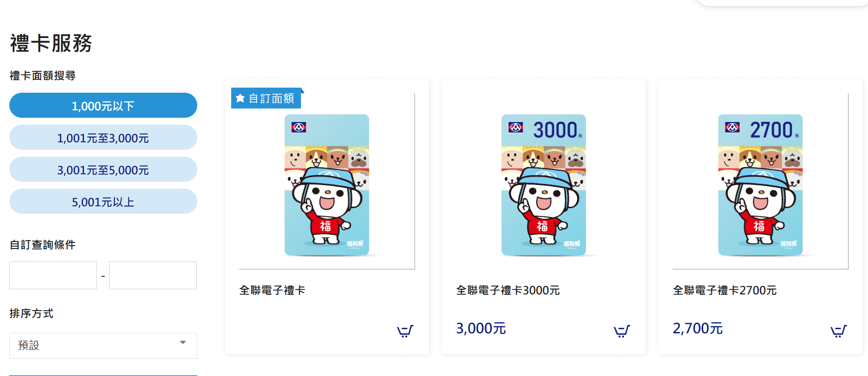Image resolution: width=868 pixels, height=376 pixels.
Task: Click the dropdown arrow beside 預設
Action: tap(183, 343)
